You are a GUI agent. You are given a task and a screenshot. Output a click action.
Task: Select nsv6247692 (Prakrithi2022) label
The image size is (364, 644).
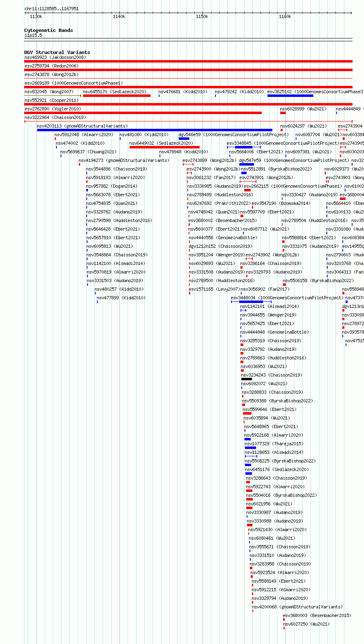pos(219,203)
